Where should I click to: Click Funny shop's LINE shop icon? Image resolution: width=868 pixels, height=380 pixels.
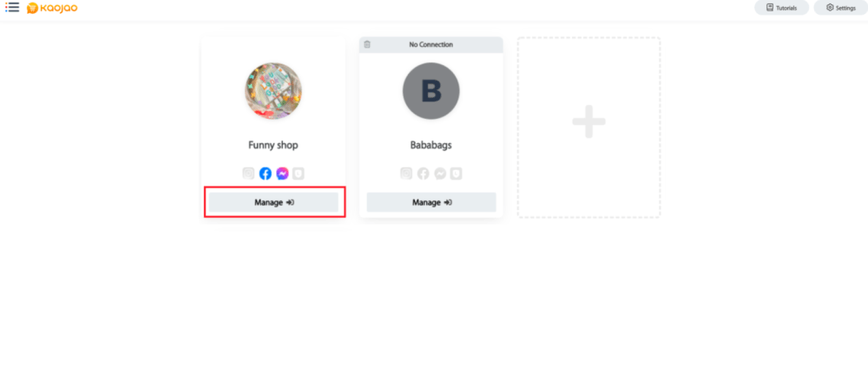click(299, 174)
